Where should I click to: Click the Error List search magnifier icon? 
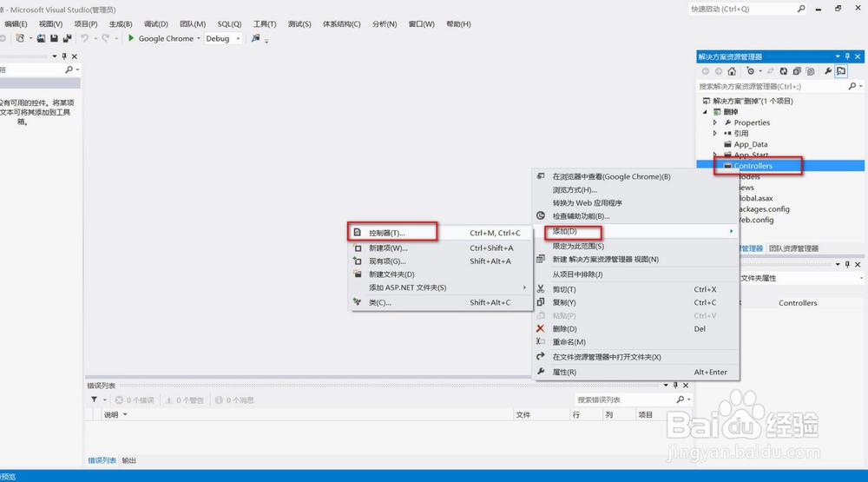(x=680, y=399)
